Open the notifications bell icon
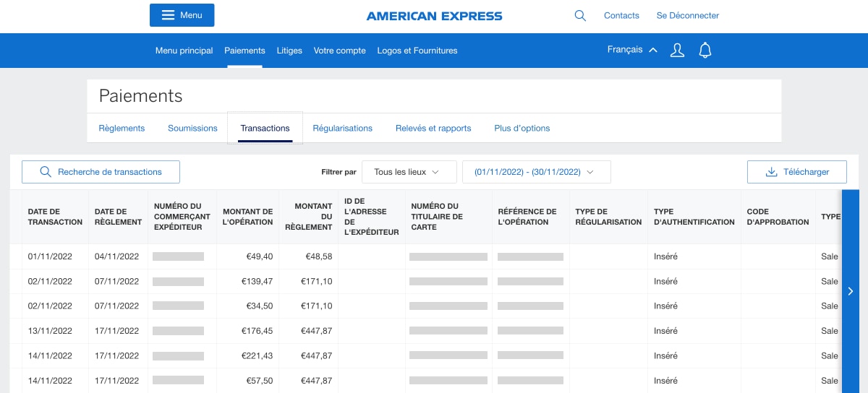868x393 pixels. 705,51
